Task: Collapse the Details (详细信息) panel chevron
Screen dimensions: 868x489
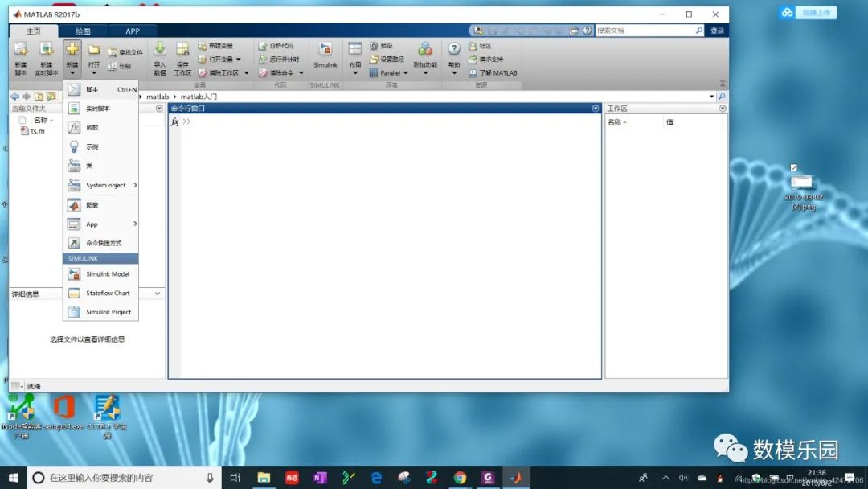Action: click(158, 294)
